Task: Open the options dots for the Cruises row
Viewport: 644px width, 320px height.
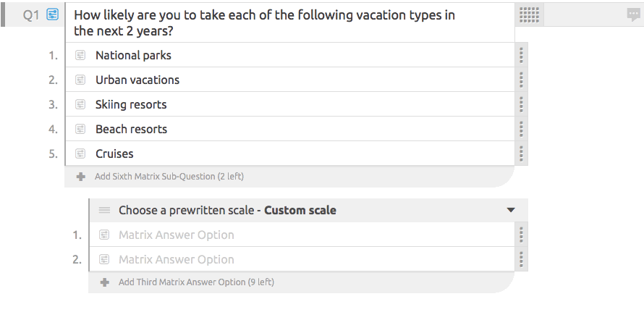Action: pos(521,153)
